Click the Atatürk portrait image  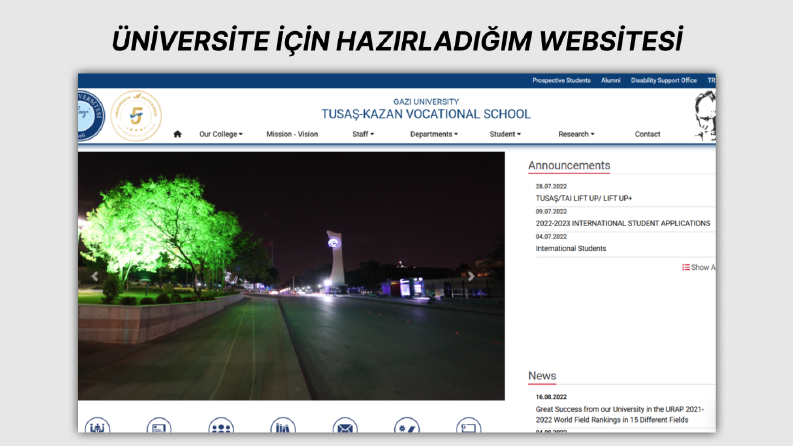pyautogui.click(x=705, y=116)
